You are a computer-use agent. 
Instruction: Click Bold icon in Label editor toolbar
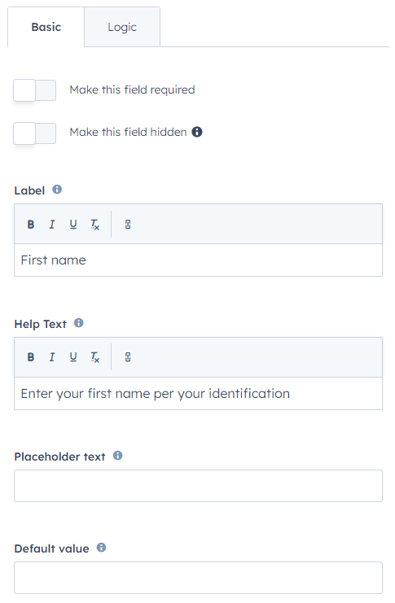tap(31, 225)
